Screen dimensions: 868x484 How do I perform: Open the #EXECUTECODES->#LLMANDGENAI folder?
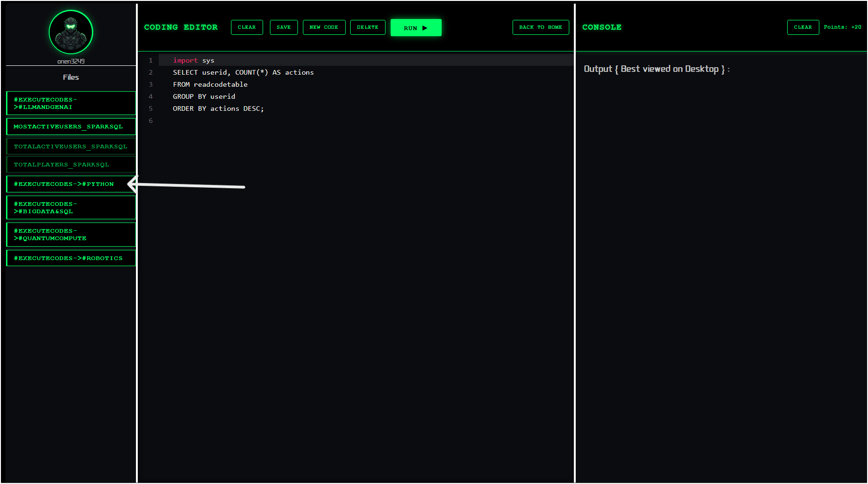(71, 103)
